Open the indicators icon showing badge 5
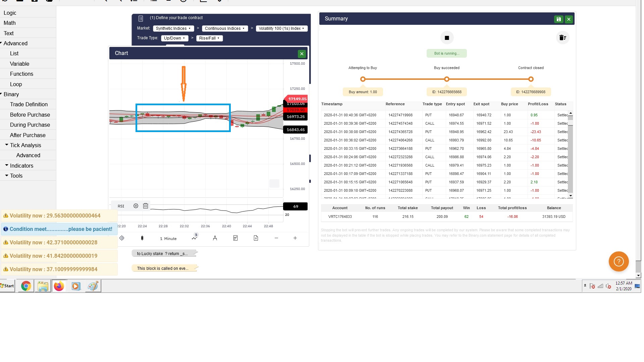 pyautogui.click(x=195, y=238)
